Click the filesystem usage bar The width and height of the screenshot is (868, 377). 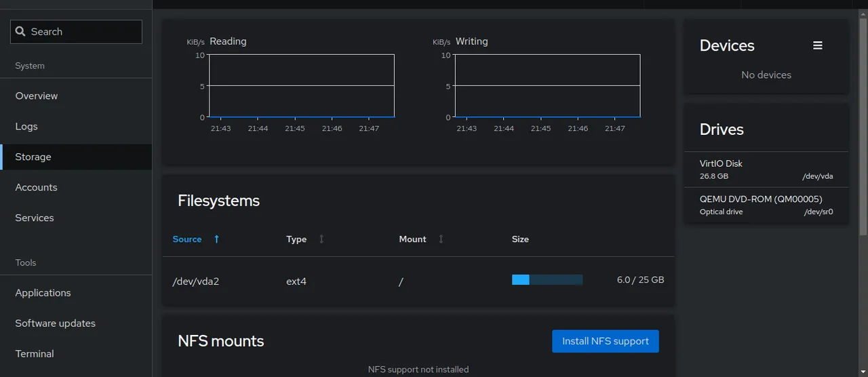(547, 280)
